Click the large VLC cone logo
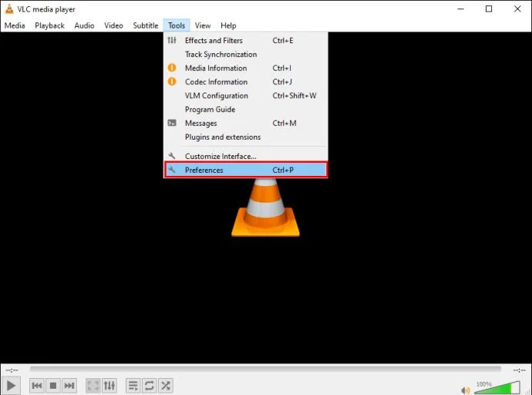 (266, 208)
